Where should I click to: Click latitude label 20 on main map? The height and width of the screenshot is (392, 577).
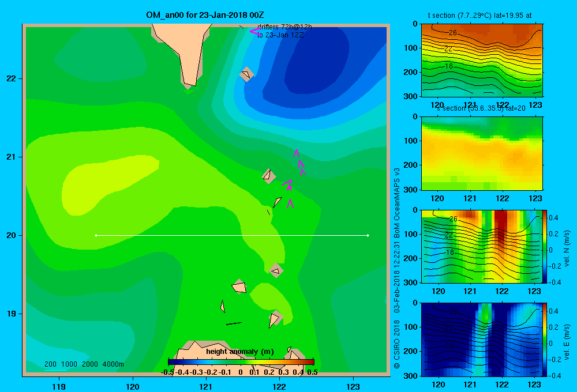(x=12, y=235)
